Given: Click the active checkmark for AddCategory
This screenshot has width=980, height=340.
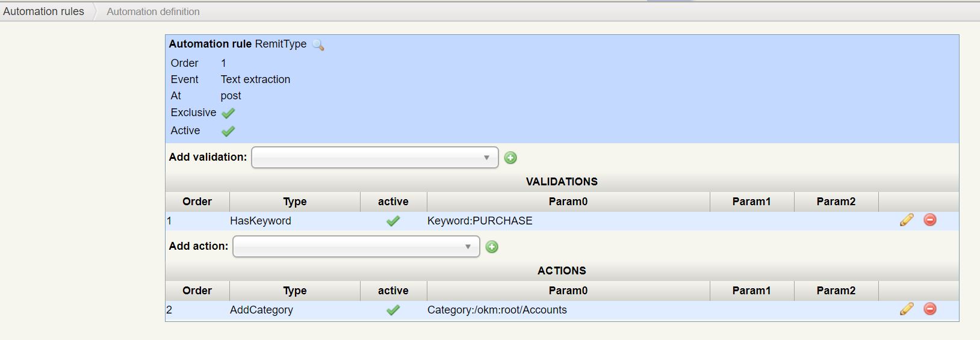Looking at the screenshot, I should point(393,310).
